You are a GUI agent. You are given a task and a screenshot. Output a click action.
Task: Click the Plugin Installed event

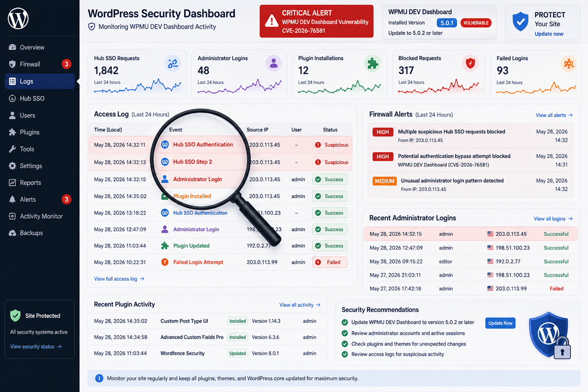(x=192, y=196)
